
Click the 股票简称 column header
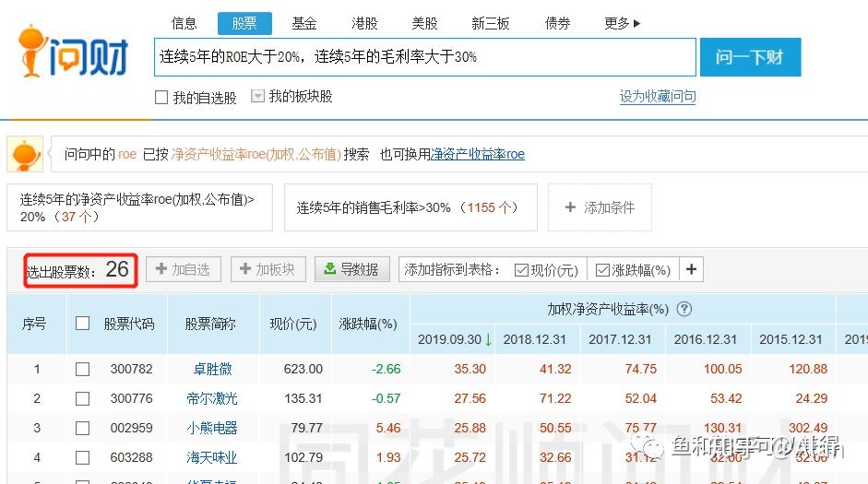point(210,324)
